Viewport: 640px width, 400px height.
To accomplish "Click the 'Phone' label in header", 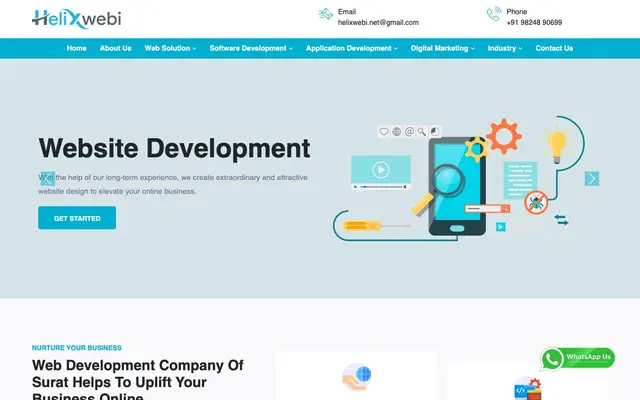I will click(516, 12).
